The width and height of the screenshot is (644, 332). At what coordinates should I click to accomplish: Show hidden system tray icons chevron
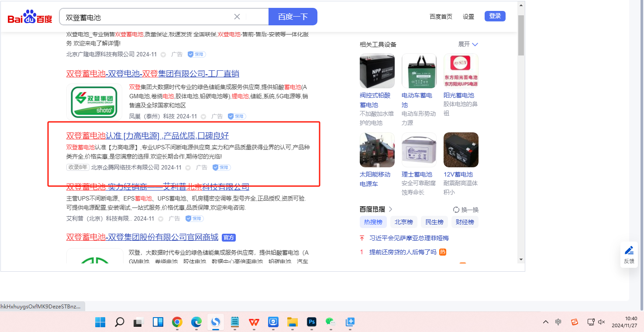(546, 322)
